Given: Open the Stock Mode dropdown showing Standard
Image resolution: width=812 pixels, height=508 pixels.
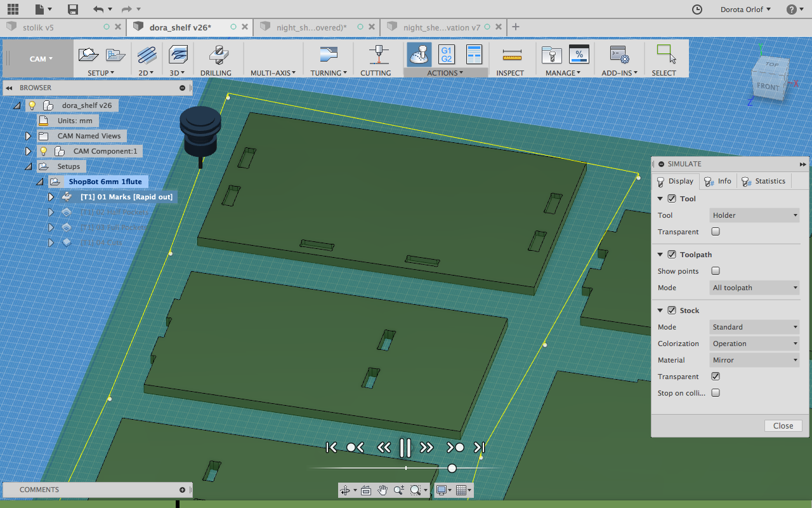Looking at the screenshot, I should click(x=754, y=327).
